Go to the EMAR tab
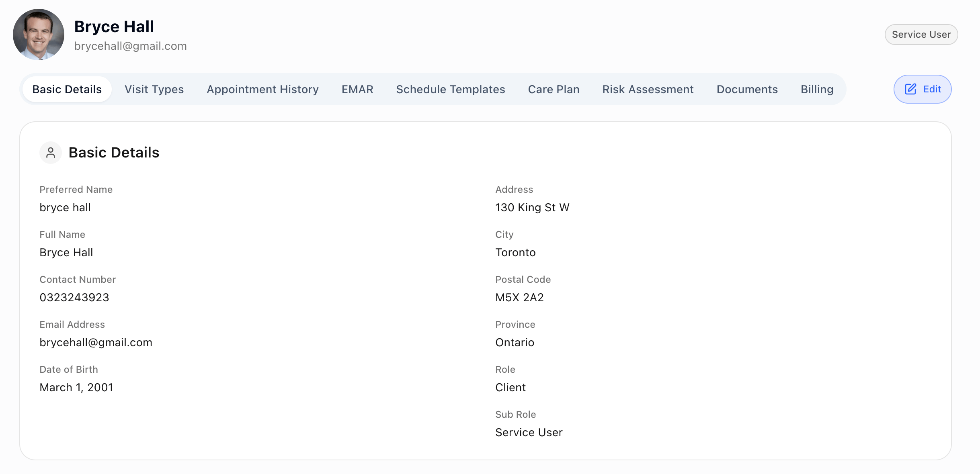Viewport: 980px width, 474px height. (x=357, y=89)
